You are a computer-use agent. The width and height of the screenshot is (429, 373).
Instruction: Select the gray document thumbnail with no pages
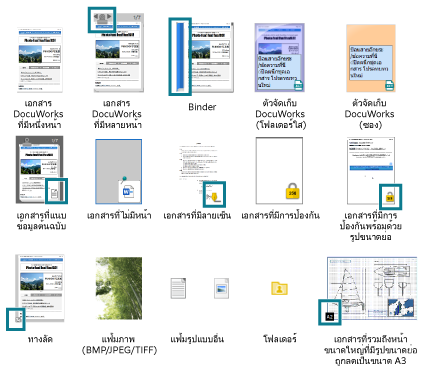coord(118,171)
